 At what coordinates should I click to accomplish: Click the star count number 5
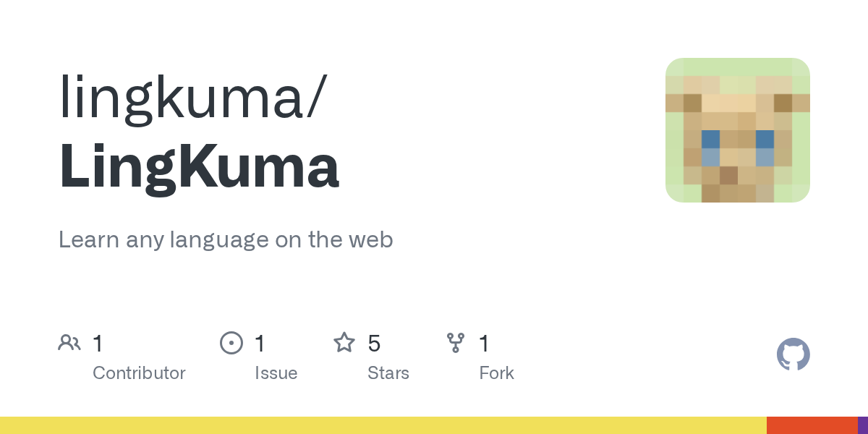coord(374,343)
